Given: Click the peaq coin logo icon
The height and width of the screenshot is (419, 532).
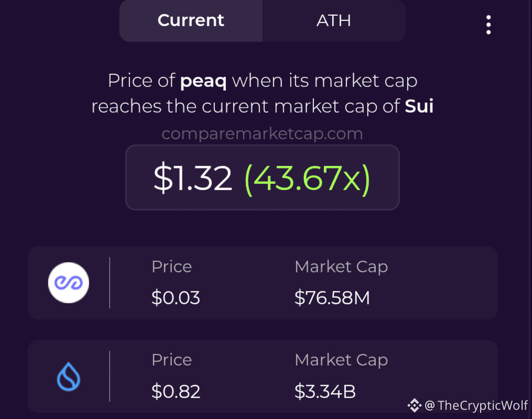Looking at the screenshot, I should (69, 283).
